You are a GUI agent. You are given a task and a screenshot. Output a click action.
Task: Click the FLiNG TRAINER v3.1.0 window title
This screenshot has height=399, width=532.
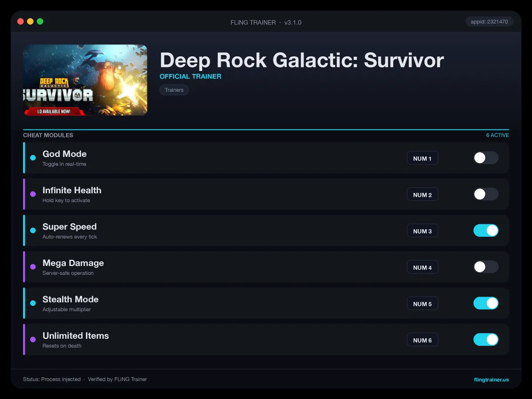[x=266, y=22]
